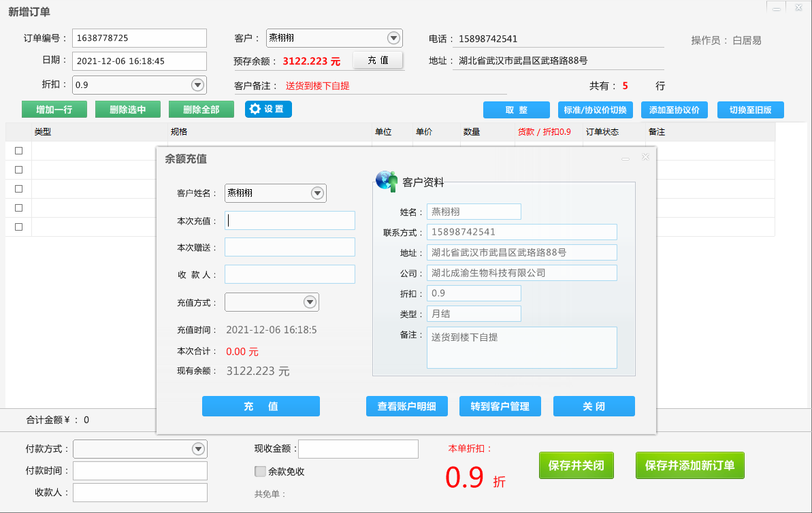
Task: Expand the 充值方式 dropdown
Action: (310, 302)
